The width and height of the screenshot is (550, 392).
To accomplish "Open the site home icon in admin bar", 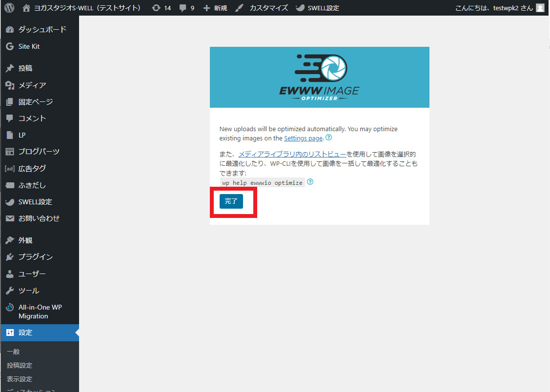I will [26, 8].
